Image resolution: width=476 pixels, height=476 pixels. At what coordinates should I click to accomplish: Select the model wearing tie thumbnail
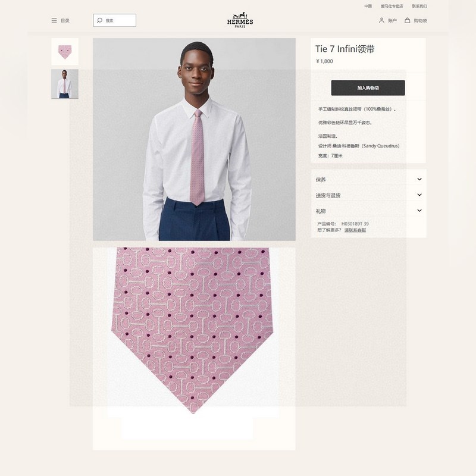tap(65, 84)
